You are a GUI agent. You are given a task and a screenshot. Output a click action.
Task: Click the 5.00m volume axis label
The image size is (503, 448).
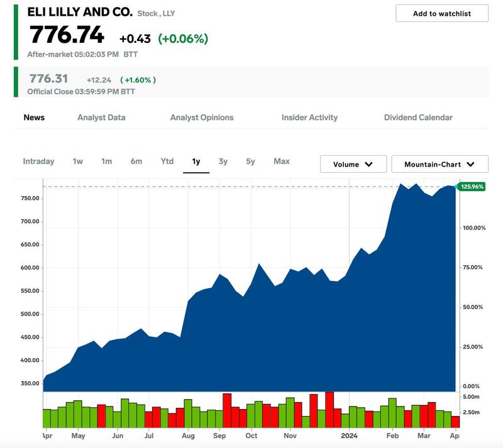(x=471, y=397)
